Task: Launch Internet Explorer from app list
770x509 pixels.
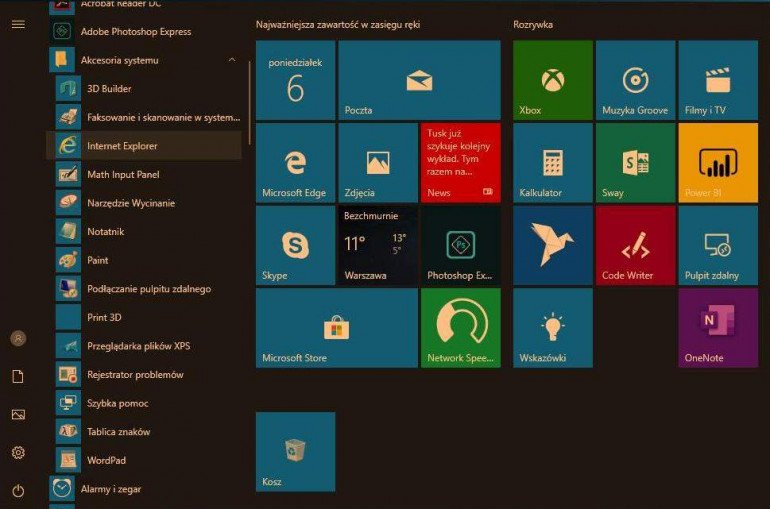Action: 145,146
